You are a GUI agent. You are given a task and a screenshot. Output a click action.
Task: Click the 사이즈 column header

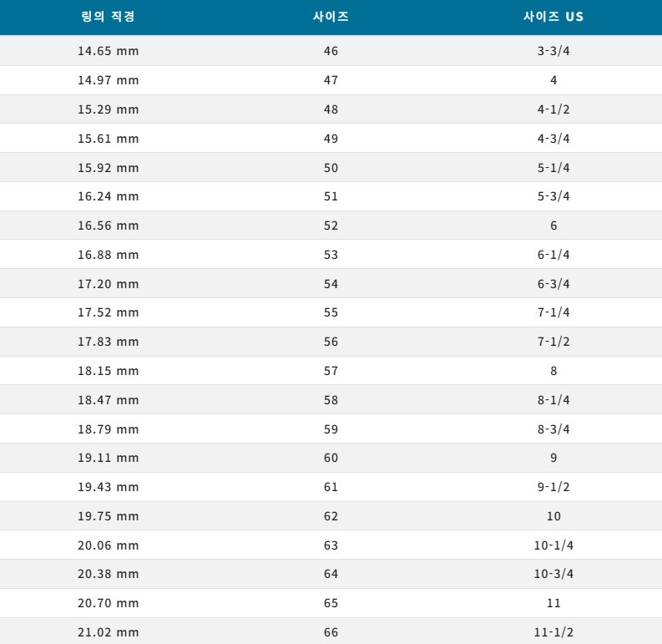[331, 17]
